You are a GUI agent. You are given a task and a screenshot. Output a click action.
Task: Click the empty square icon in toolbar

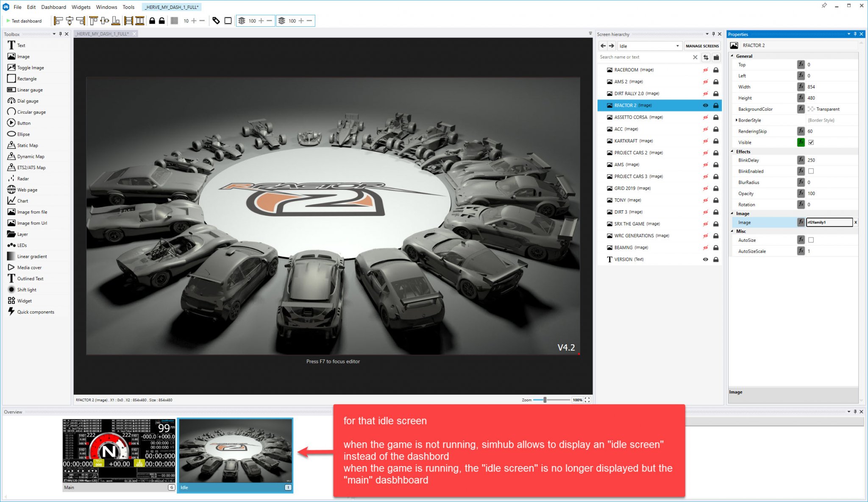coord(228,21)
